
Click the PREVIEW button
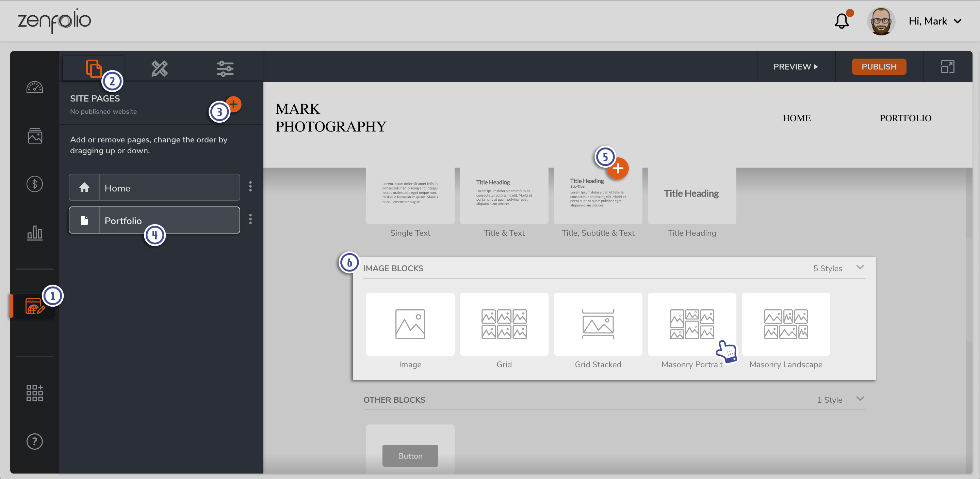tap(796, 67)
